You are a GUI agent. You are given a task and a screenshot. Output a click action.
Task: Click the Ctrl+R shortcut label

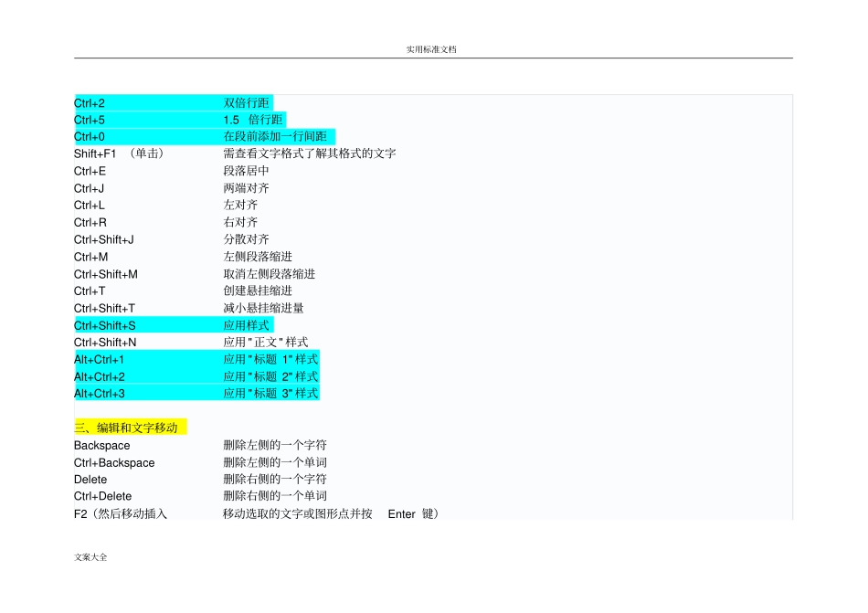[90, 222]
